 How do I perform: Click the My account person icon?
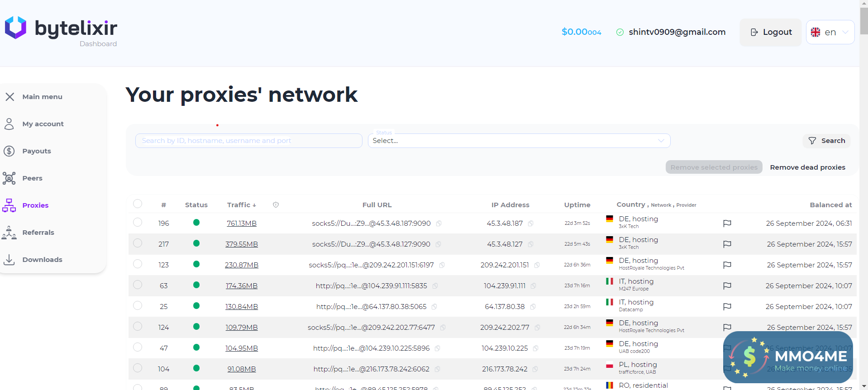click(x=9, y=124)
